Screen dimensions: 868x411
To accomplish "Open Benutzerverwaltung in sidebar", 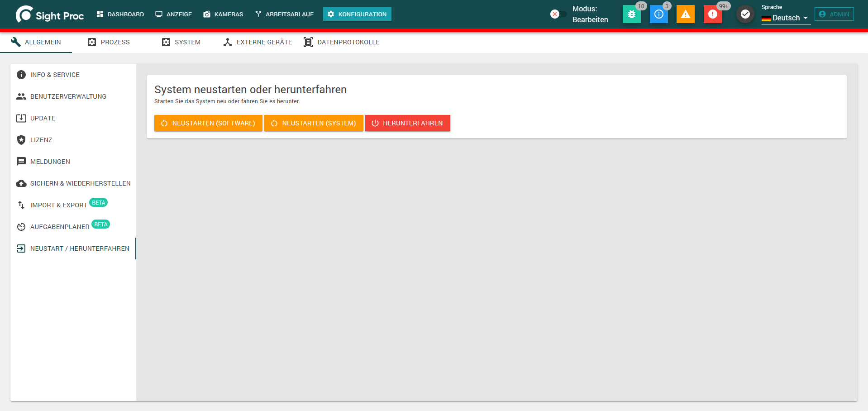I will tap(73, 96).
